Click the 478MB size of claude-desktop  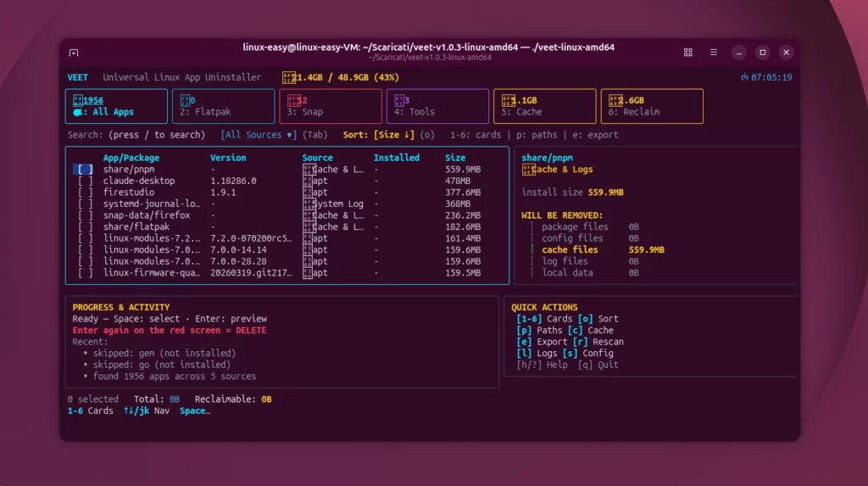[458, 181]
